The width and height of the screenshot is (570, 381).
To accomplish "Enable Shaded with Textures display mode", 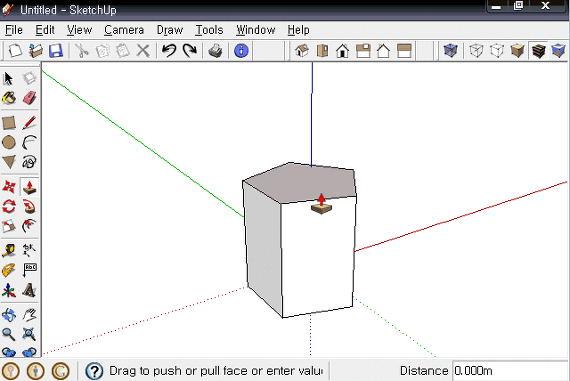I will click(x=538, y=51).
